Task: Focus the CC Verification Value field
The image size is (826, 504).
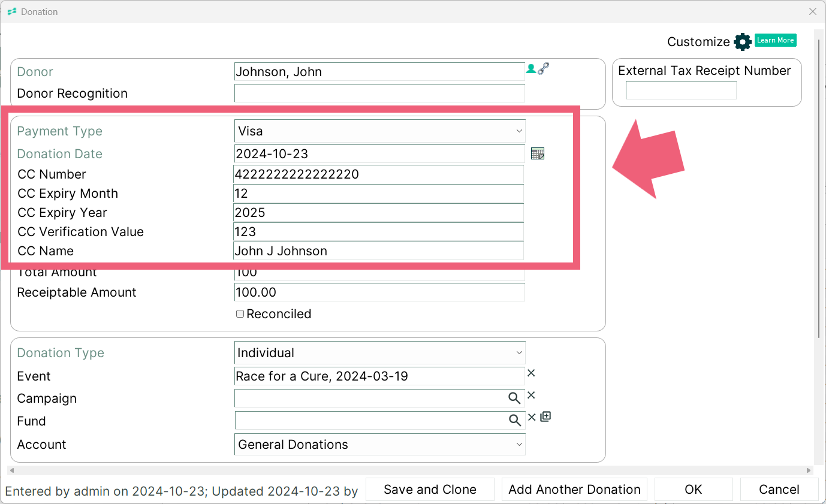Action: click(378, 232)
